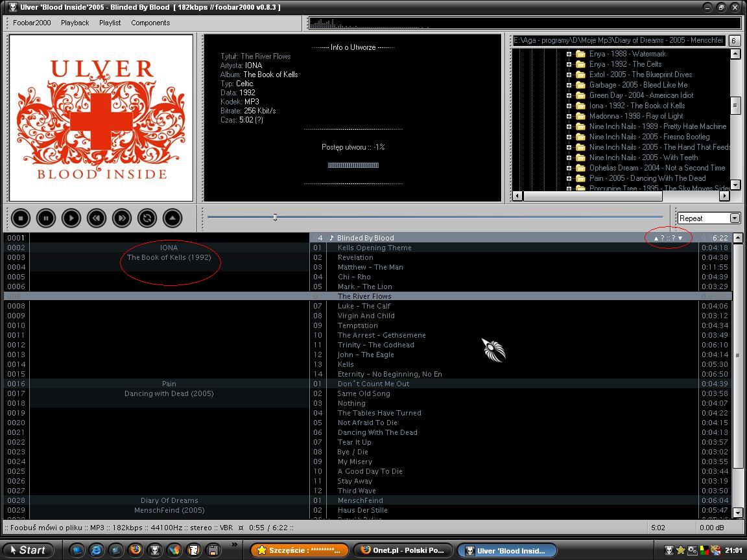This screenshot has height=560, width=747.
Task: Open the Playback menu
Action: pyautogui.click(x=75, y=23)
